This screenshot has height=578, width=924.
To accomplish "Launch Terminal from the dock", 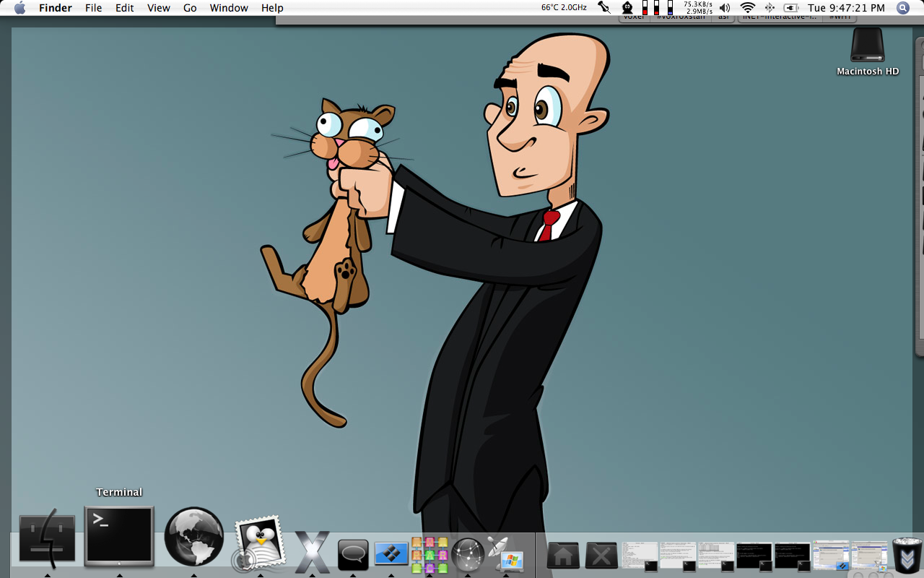I will (x=119, y=535).
